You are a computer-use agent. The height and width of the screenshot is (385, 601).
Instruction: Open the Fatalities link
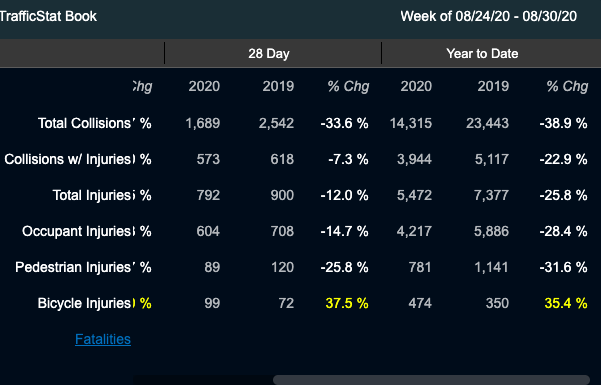pyautogui.click(x=103, y=339)
